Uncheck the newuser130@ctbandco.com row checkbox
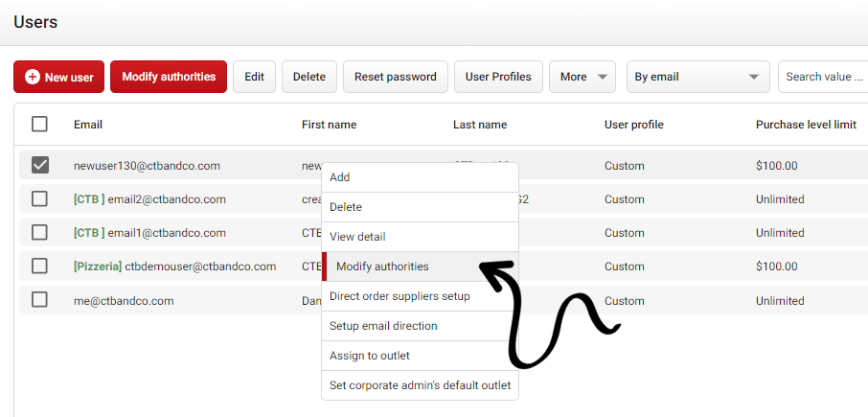The image size is (868, 417). coord(39,165)
